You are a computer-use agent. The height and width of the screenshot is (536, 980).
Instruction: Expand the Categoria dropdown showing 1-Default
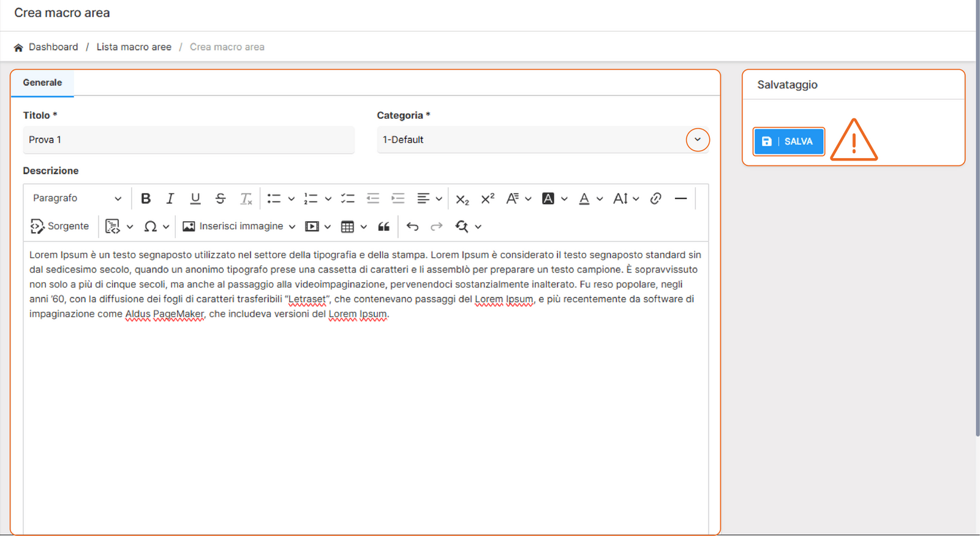[697, 140]
